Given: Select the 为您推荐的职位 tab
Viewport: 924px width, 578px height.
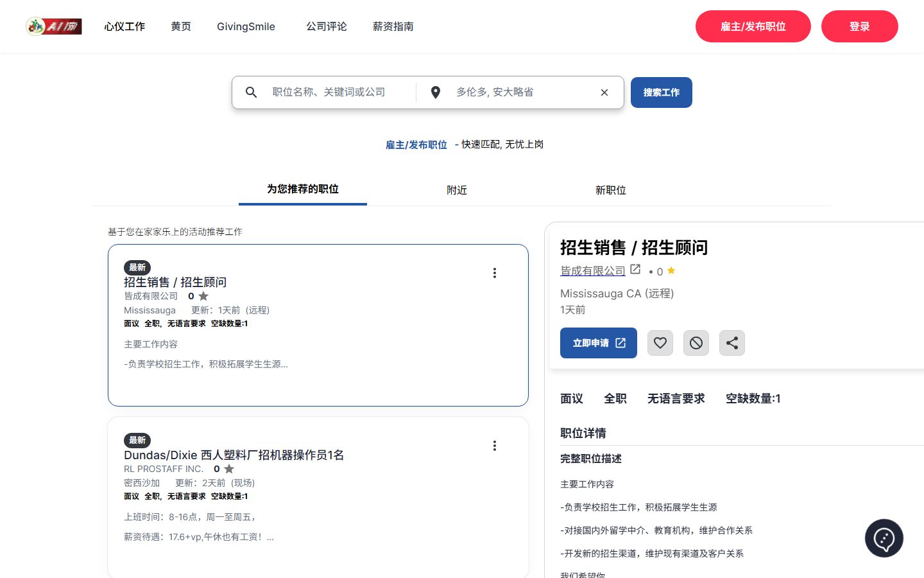Looking at the screenshot, I should 303,189.
